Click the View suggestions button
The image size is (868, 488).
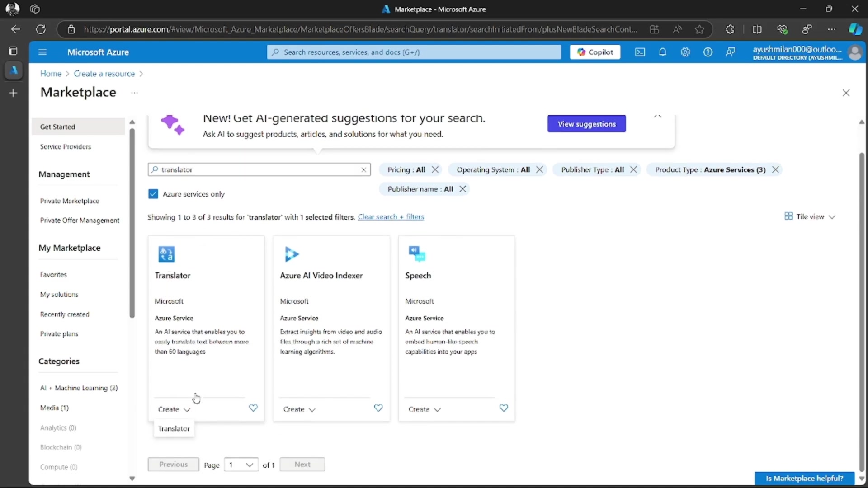[x=586, y=124]
